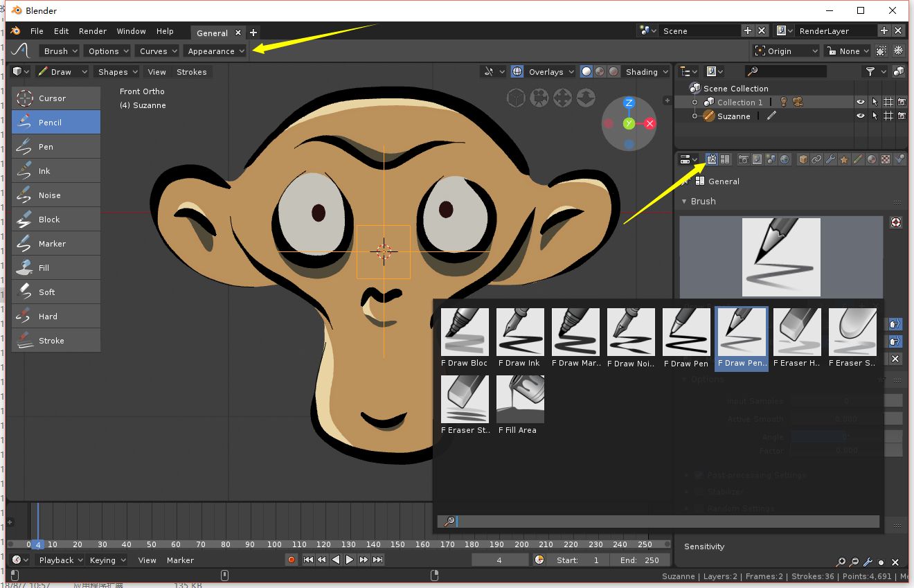This screenshot has width=914, height=588.
Task: Click the F Fill Area brush thumbnail
Action: [520, 400]
